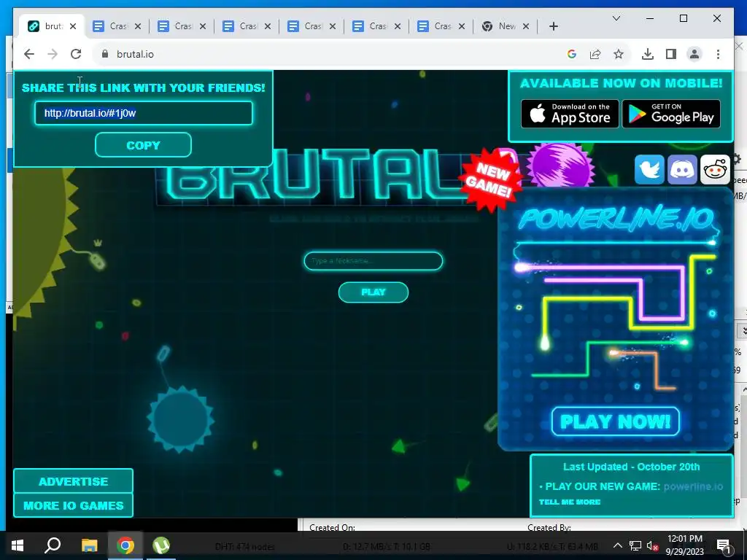Expand the tab search chevron
Viewport: 747px width, 560px height.
point(616,18)
